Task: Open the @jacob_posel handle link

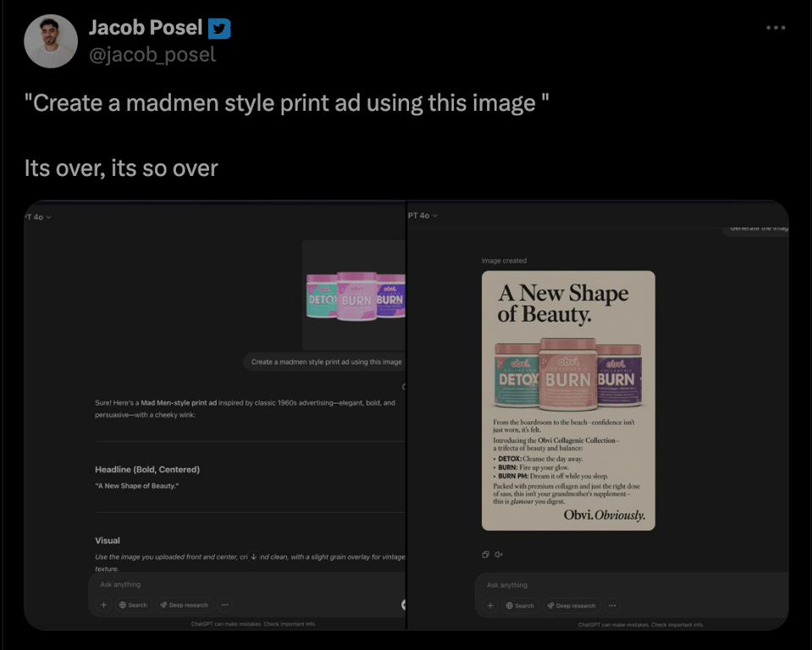Action: pyautogui.click(x=152, y=54)
